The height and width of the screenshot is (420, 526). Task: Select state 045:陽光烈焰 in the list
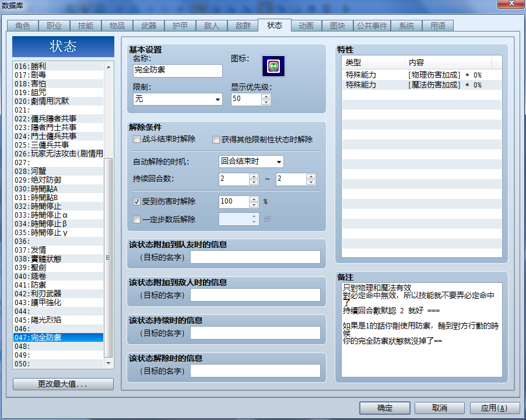click(x=58, y=320)
